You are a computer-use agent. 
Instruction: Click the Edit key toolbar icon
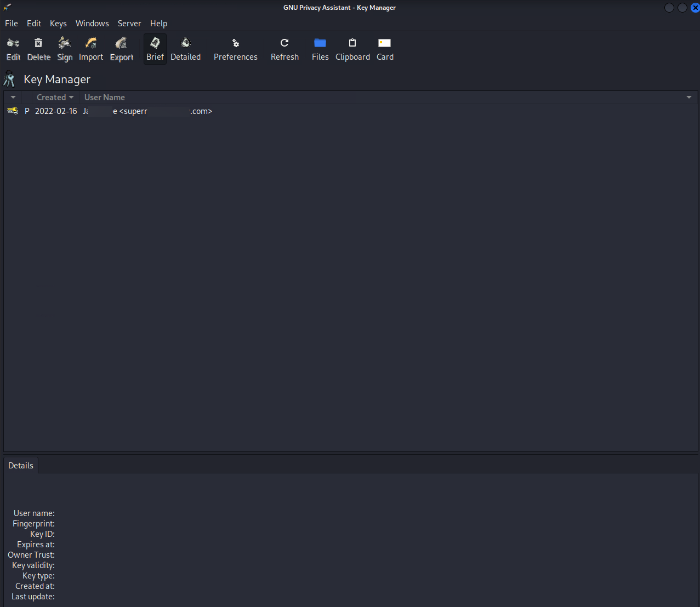13,49
